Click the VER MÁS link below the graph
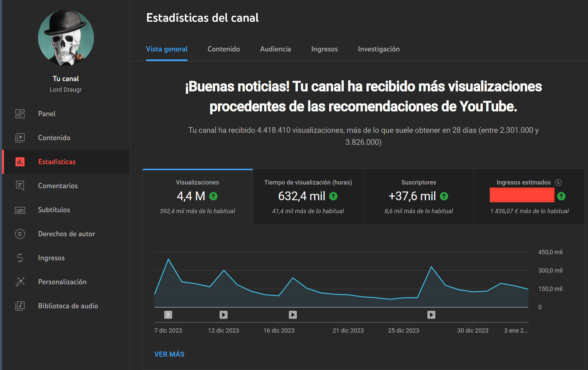The height and width of the screenshot is (370, 588). point(169,354)
